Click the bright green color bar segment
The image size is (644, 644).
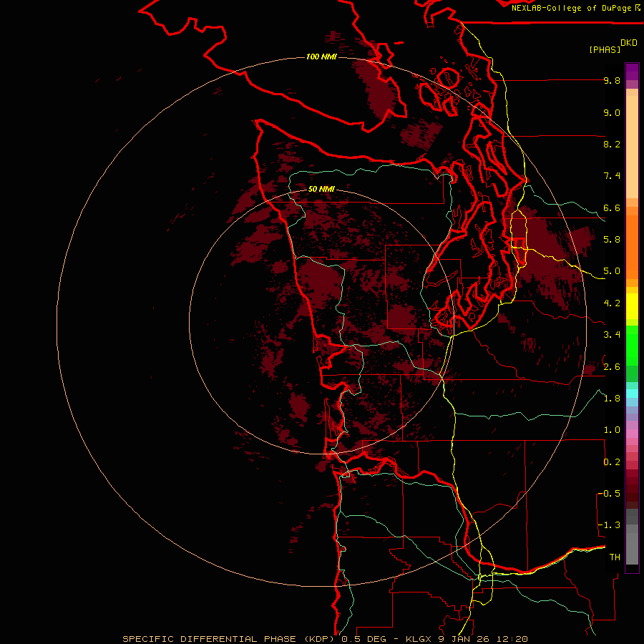coord(632,345)
